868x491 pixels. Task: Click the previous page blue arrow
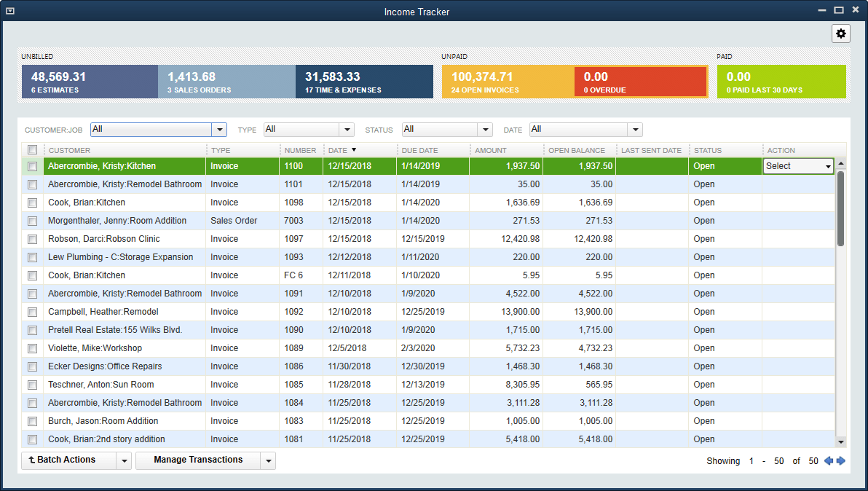829,460
